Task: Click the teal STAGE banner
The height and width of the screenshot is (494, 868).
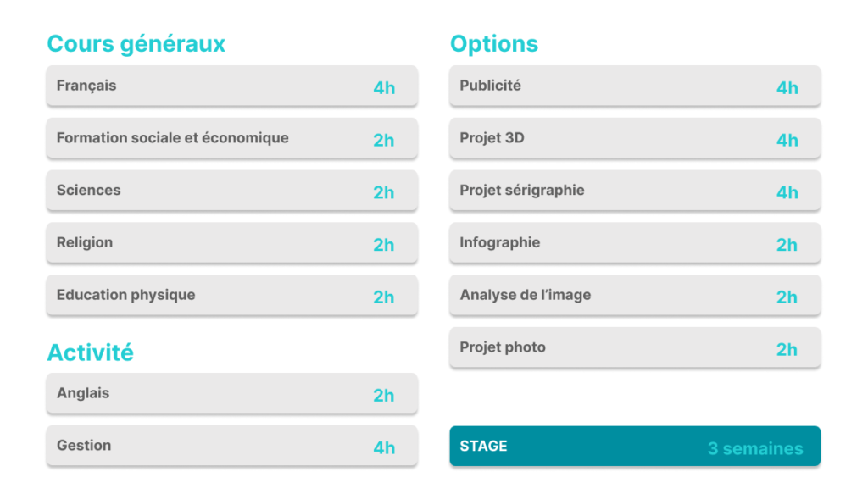Action: 635,446
